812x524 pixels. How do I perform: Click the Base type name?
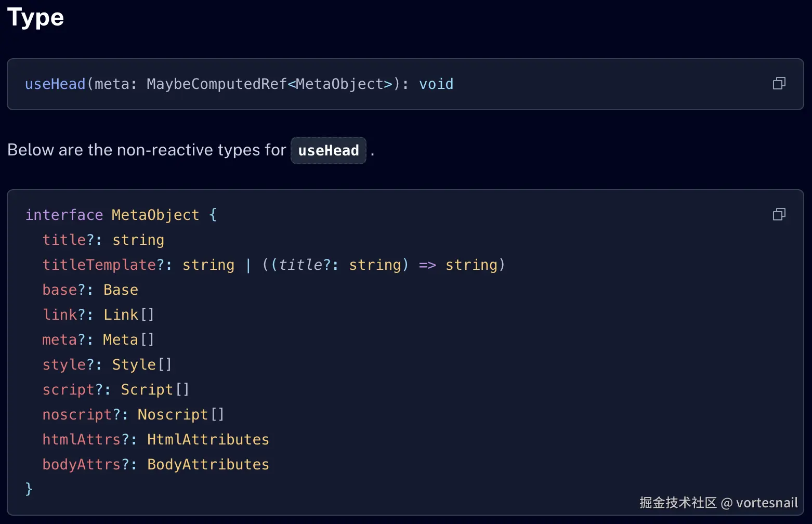tap(121, 290)
